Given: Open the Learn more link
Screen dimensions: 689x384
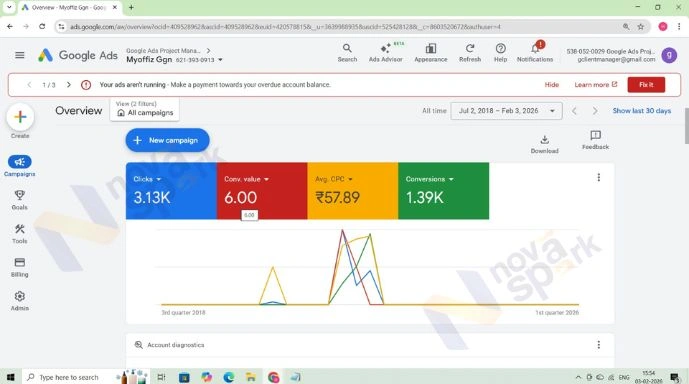Looking at the screenshot, I should click(595, 84).
